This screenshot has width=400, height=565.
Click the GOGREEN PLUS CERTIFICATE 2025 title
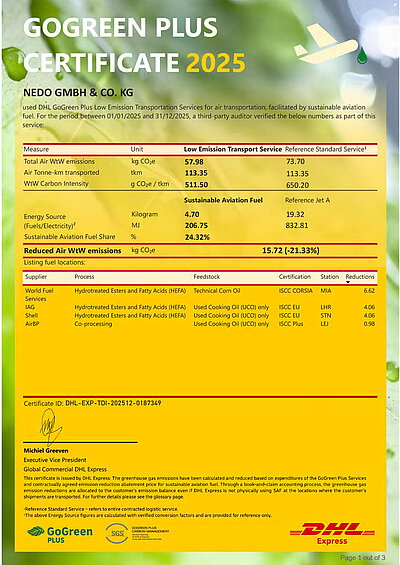click(x=134, y=44)
